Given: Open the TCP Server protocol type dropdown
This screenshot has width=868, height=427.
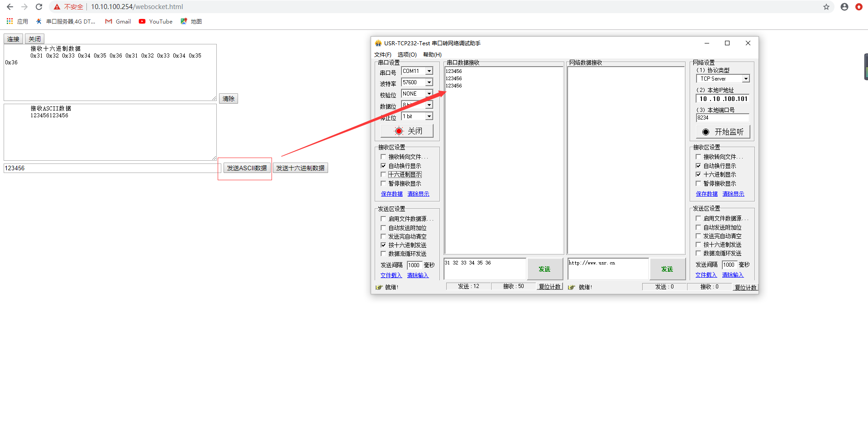Looking at the screenshot, I should click(746, 79).
